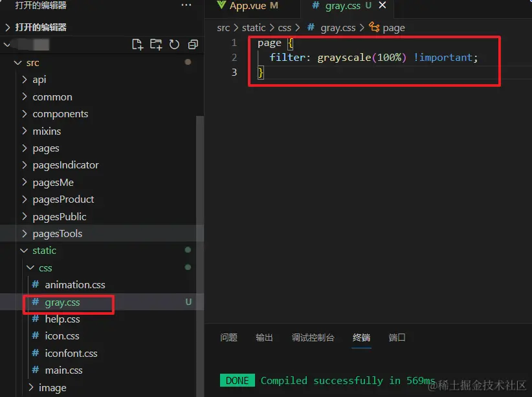
Task: Click the New Folder icon in explorer toolbar
Action: [x=156, y=45]
